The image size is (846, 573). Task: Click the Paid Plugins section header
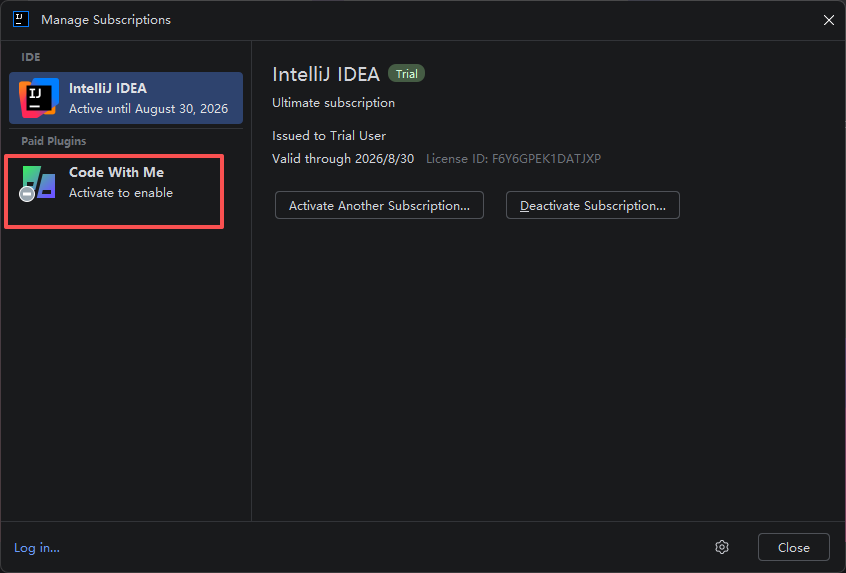[x=53, y=141]
